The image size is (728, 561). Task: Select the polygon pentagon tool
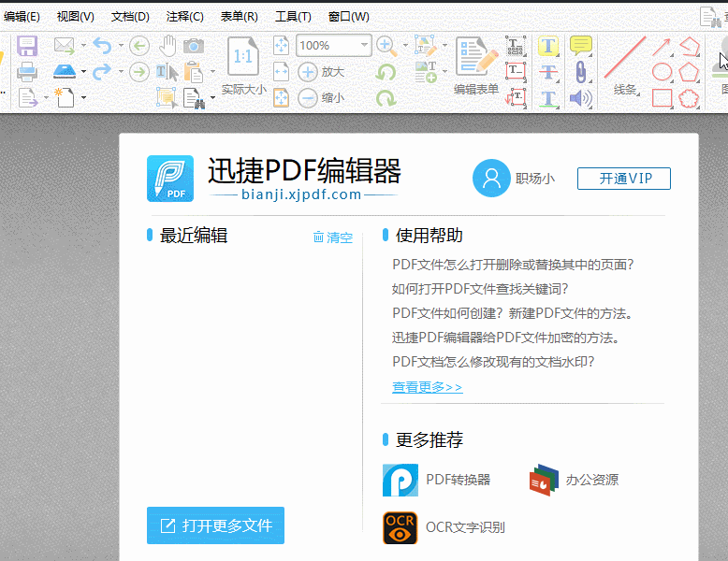pos(689,72)
